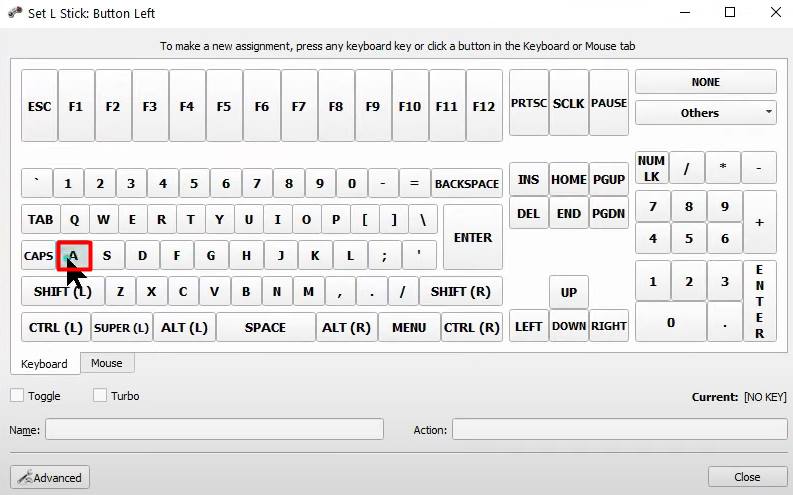This screenshot has height=495, width=793.
Task: Select the numpad 0 key
Action: click(x=671, y=322)
